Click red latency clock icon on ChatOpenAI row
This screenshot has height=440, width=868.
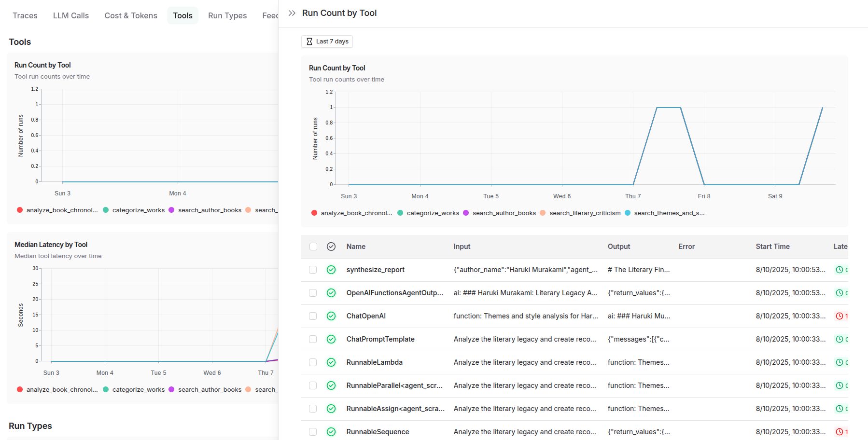(840, 316)
